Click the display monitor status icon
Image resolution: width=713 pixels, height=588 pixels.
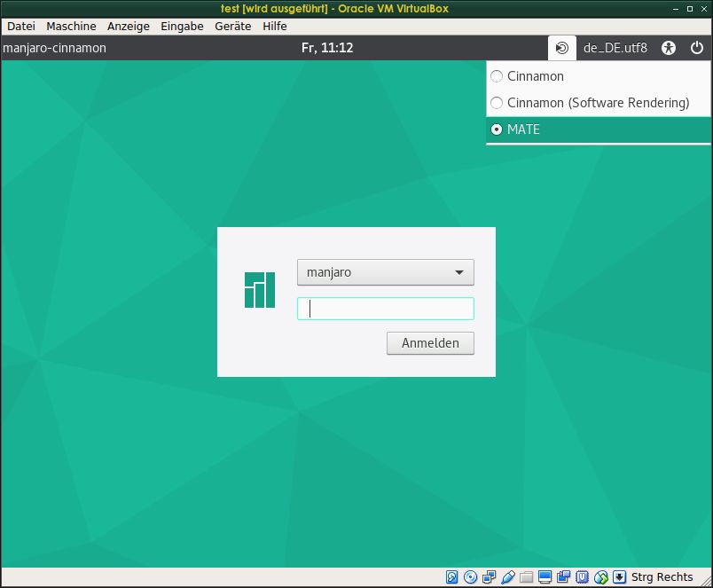(545, 577)
